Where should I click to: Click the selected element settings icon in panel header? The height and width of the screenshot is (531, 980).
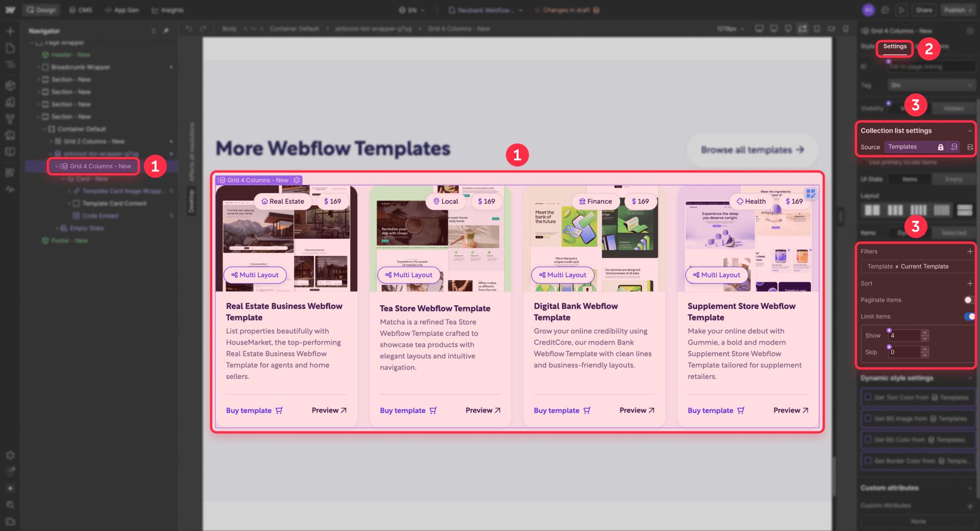point(970,31)
